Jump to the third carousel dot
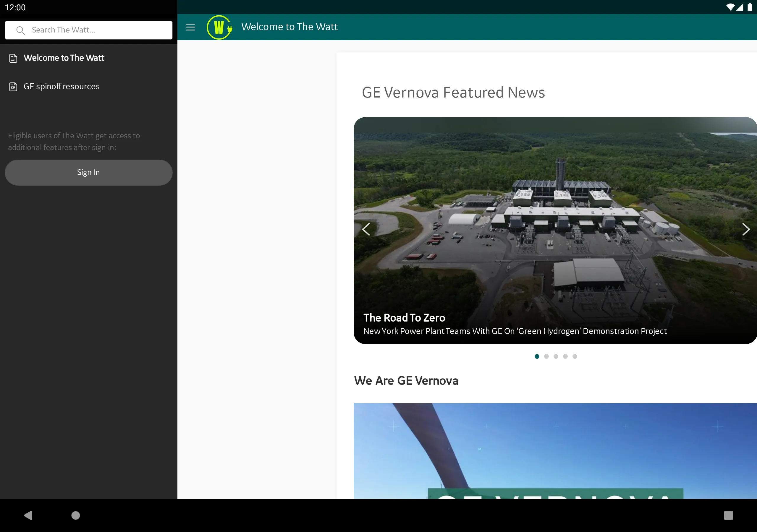 (556, 356)
